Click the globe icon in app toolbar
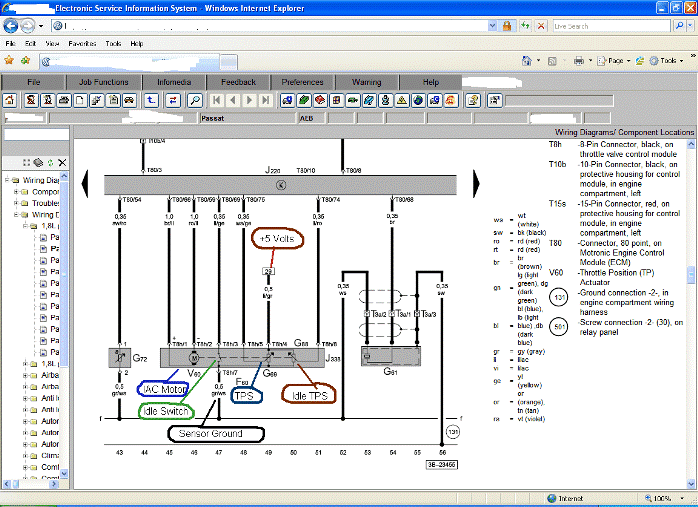 tap(418, 100)
